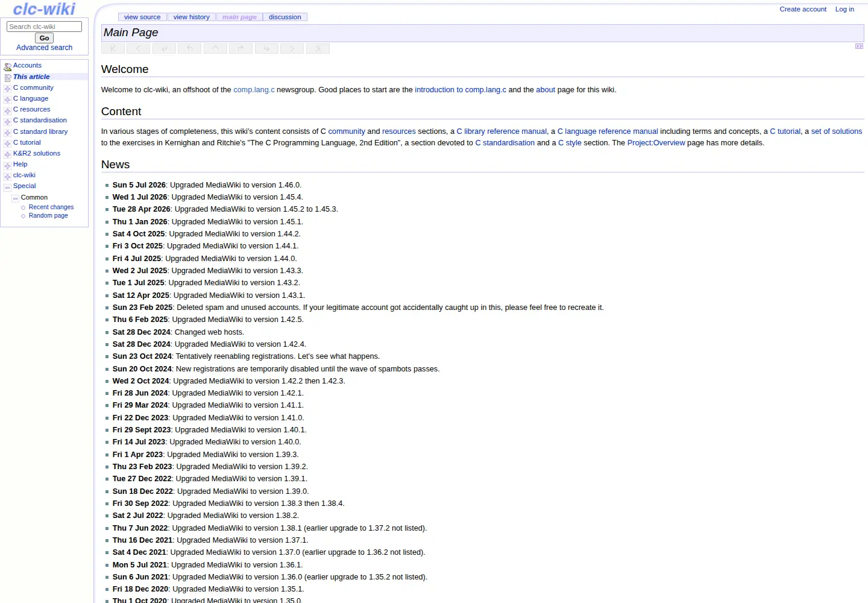The height and width of the screenshot is (603, 868).
Task: Open the view history tab
Action: click(x=191, y=17)
